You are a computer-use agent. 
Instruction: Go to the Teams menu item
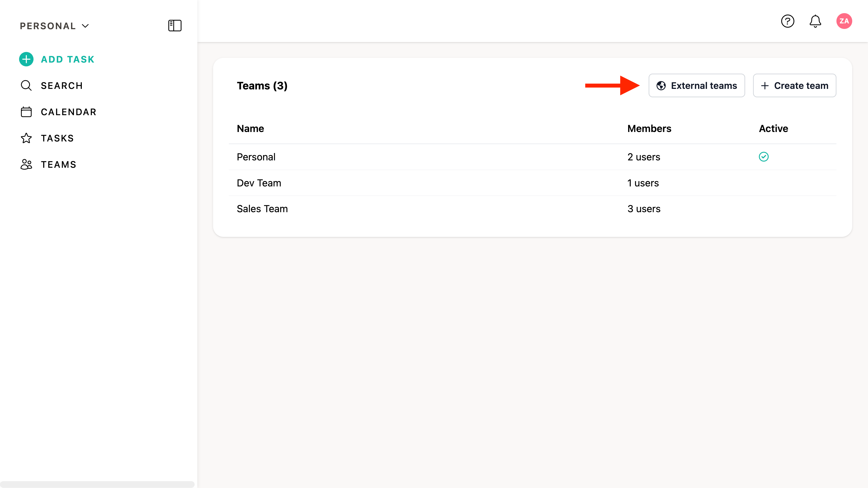tap(59, 164)
